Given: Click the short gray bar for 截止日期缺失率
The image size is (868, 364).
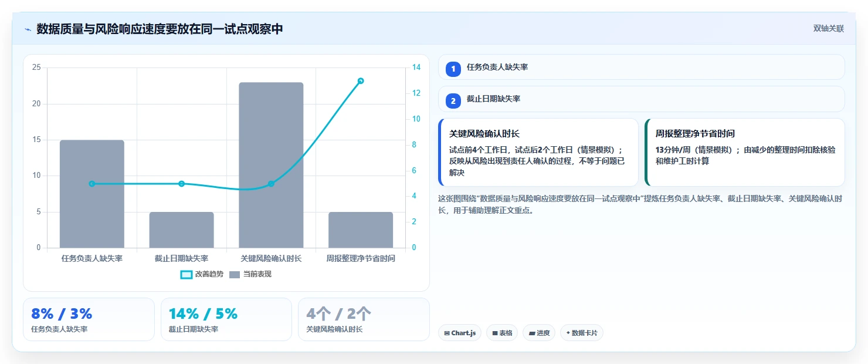Looking at the screenshot, I should click(181, 230).
